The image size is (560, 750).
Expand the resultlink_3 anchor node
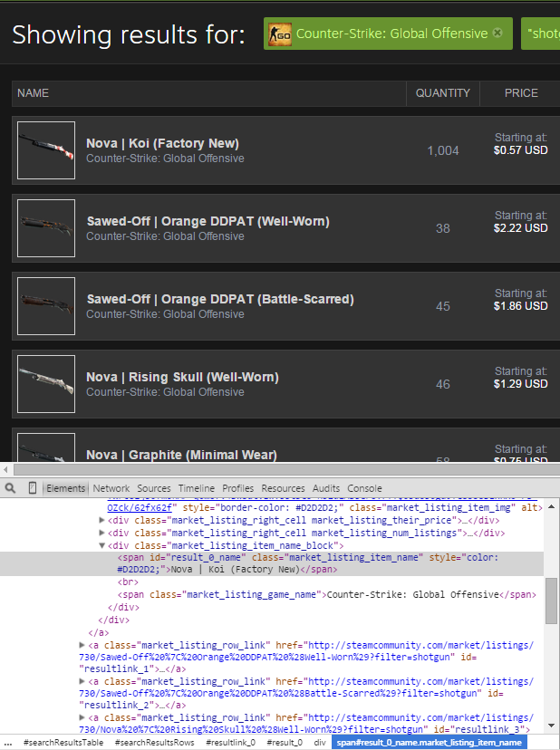pyautogui.click(x=82, y=718)
